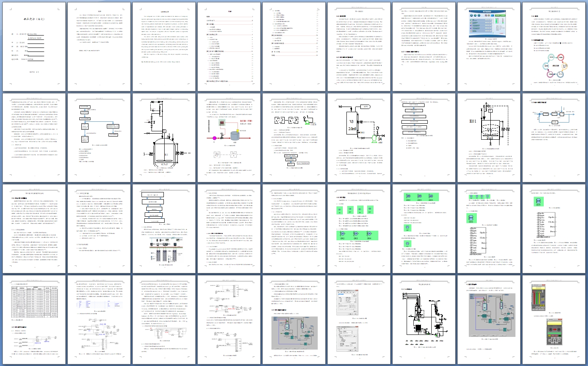Select the black-and-white process flow drawing page
The image size is (588, 366).
tap(424, 320)
